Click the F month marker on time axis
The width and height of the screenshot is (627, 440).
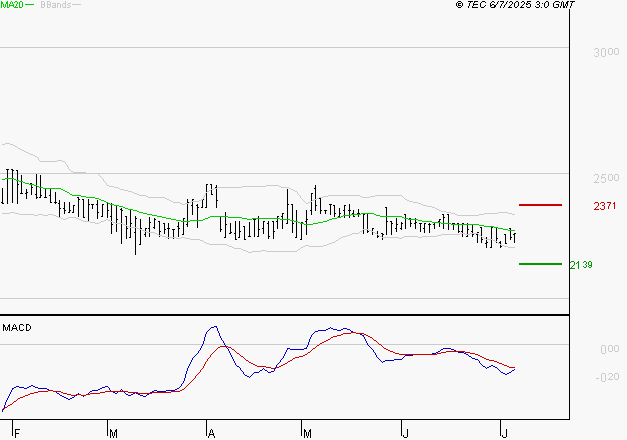[15, 432]
